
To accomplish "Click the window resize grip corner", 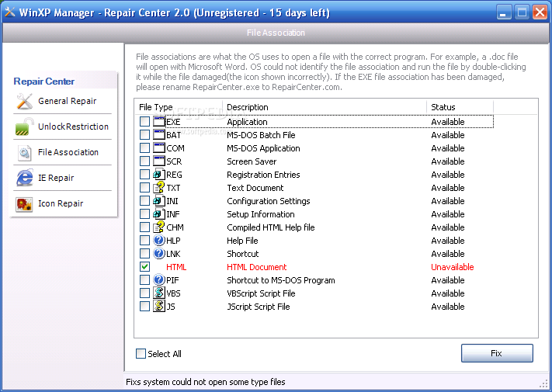I will (543, 383).
